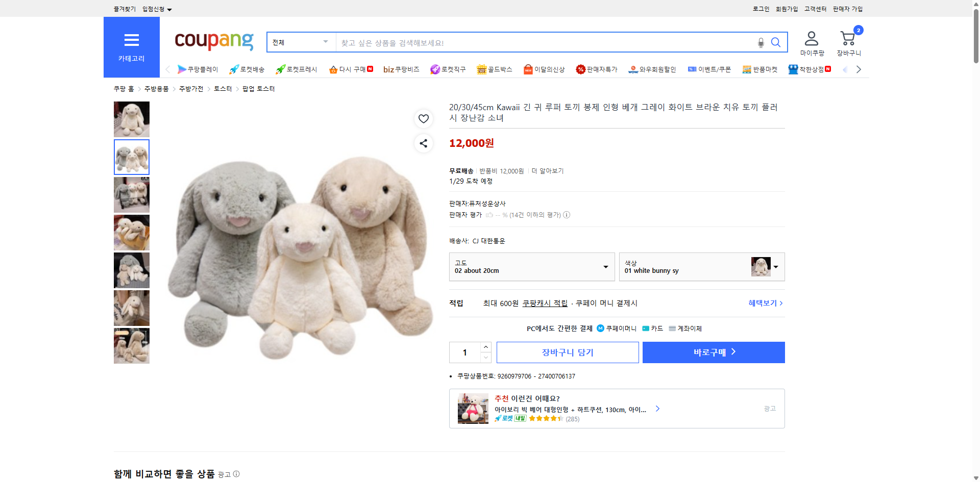Select the 골드박스 navigation icon
980x482 pixels.
point(494,69)
